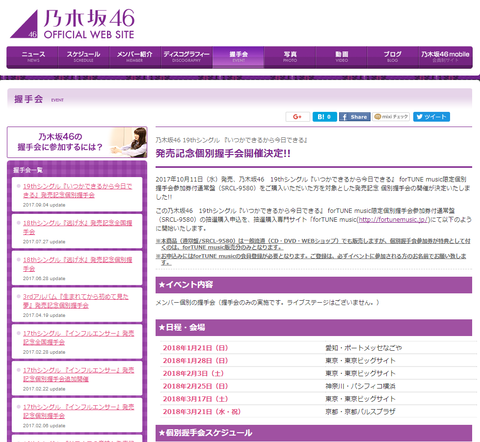This screenshot has height=442, width=480.
Task: Open the ディスコグラフィー nav tab
Action: click(x=187, y=57)
